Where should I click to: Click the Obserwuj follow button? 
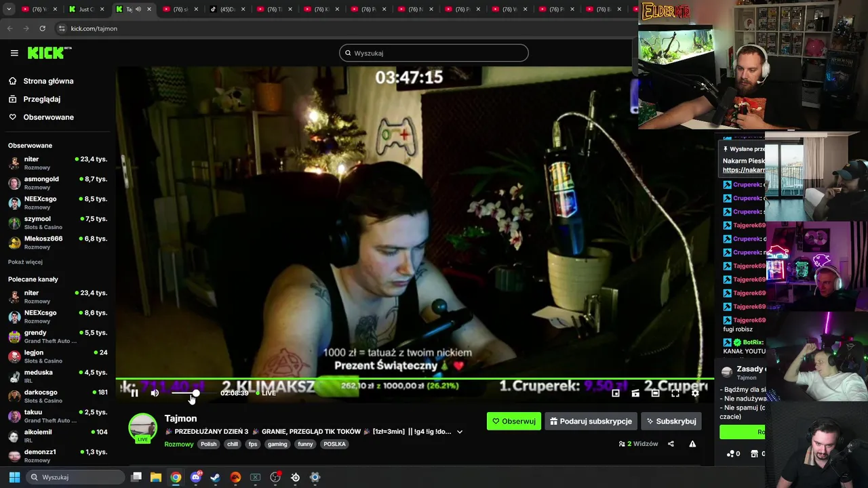[x=514, y=421]
